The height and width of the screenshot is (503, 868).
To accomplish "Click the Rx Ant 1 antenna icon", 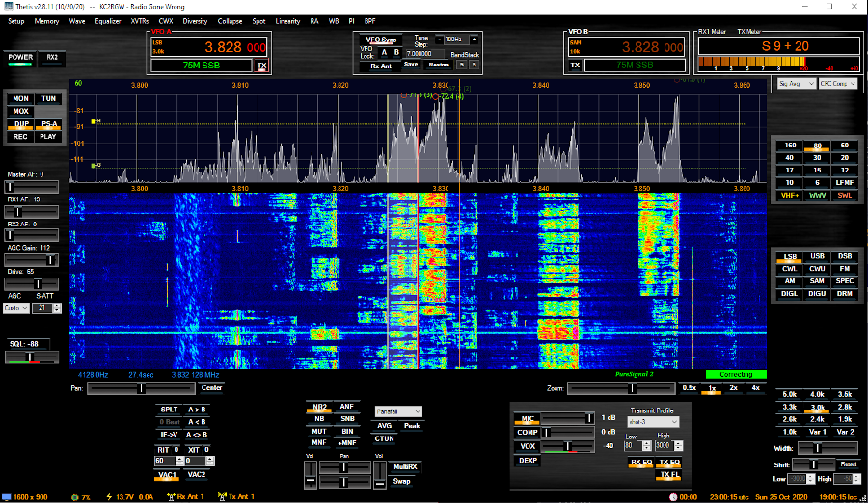I will pos(171,497).
